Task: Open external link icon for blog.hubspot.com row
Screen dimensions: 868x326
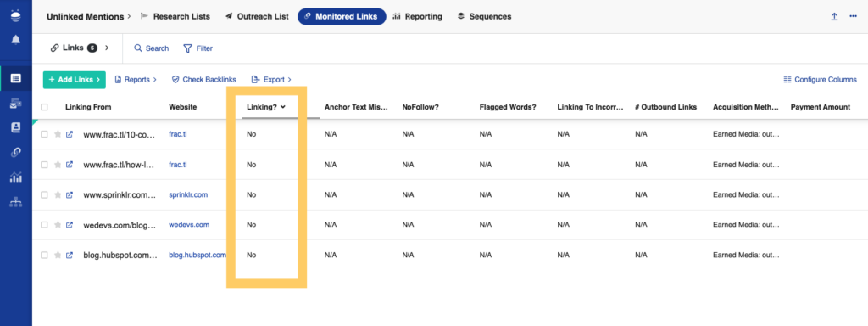Action: [x=70, y=255]
